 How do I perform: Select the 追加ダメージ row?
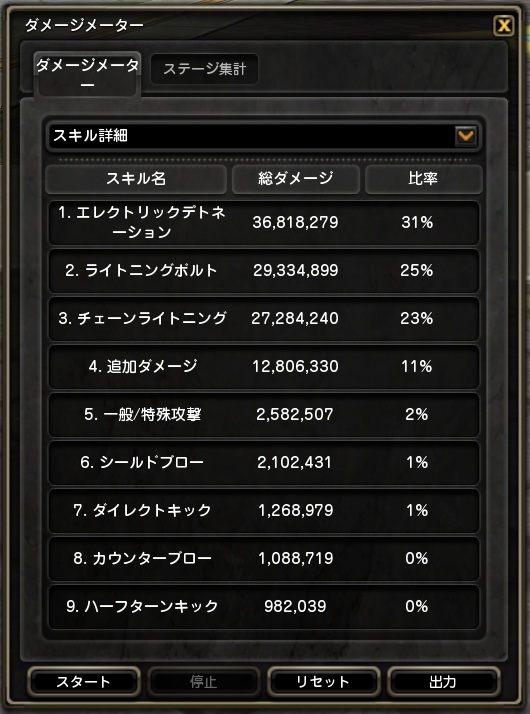[x=264, y=367]
